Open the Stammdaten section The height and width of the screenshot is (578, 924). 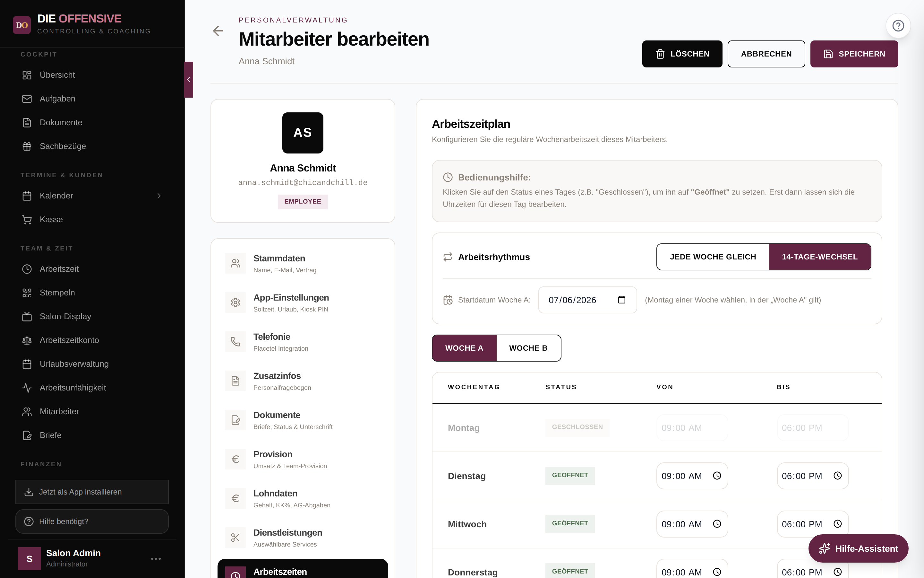click(x=303, y=263)
